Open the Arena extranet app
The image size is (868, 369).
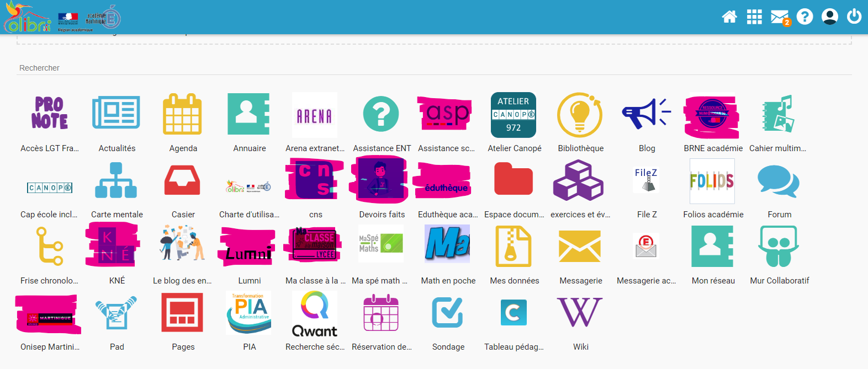315,115
